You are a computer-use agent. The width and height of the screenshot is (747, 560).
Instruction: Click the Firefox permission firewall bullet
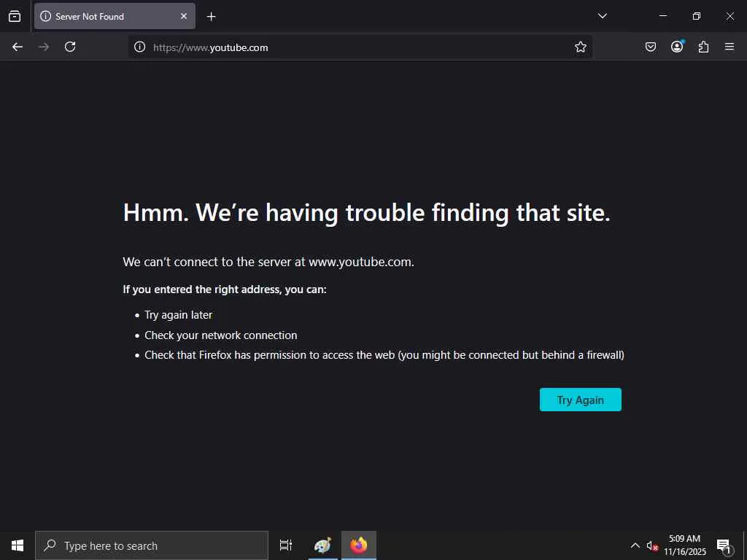pos(384,355)
